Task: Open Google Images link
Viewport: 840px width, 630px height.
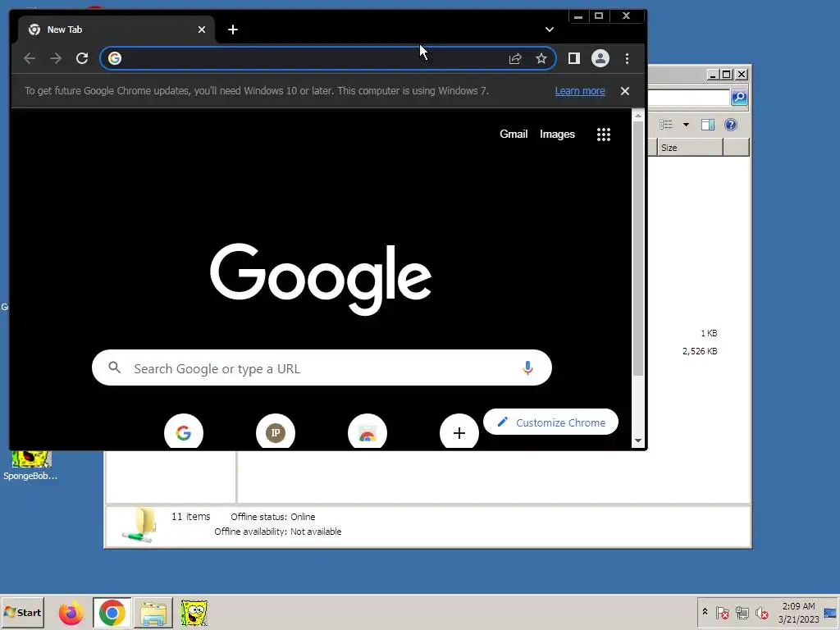Action: 557,134
